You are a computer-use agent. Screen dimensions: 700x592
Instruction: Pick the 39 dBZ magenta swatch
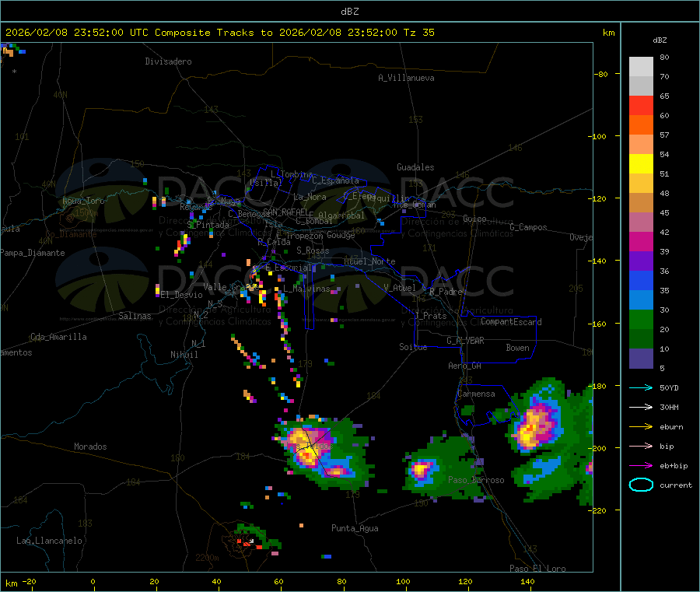641,241
